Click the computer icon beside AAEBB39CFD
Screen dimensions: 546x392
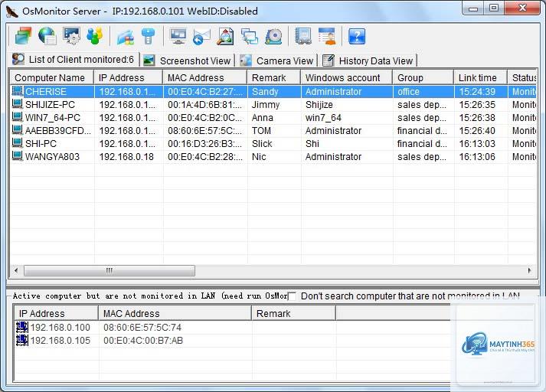pyautogui.click(x=17, y=130)
